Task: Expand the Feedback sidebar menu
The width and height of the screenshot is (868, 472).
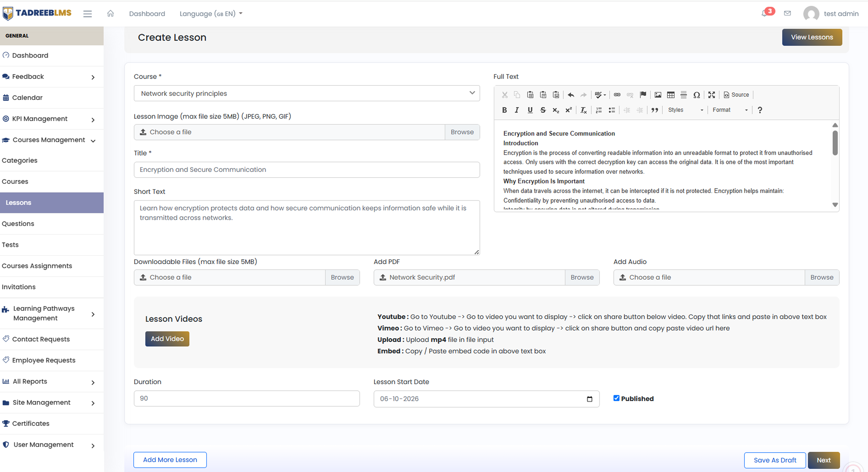Action: click(x=52, y=77)
